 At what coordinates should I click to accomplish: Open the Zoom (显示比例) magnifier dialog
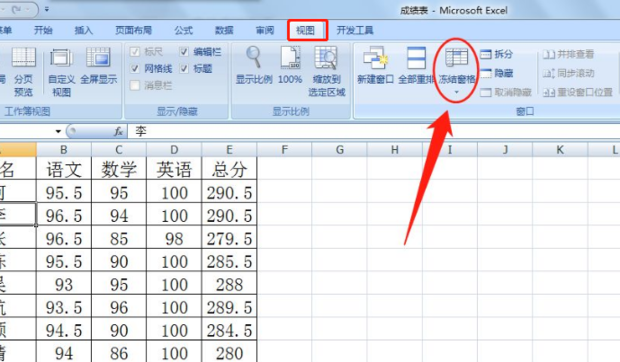253,66
